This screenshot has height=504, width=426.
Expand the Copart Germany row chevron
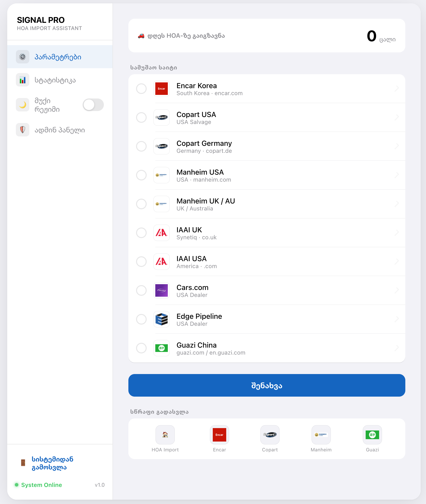[x=397, y=146]
